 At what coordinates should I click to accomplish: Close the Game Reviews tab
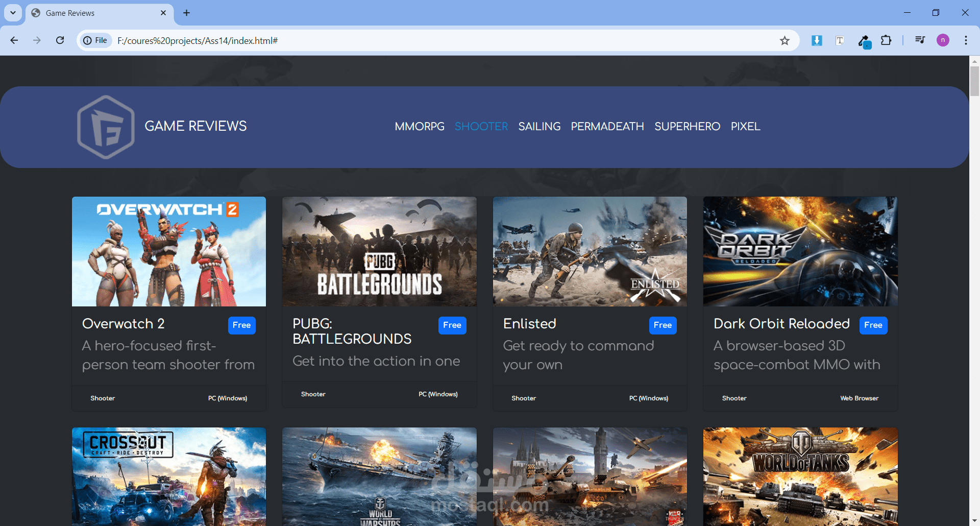(163, 13)
